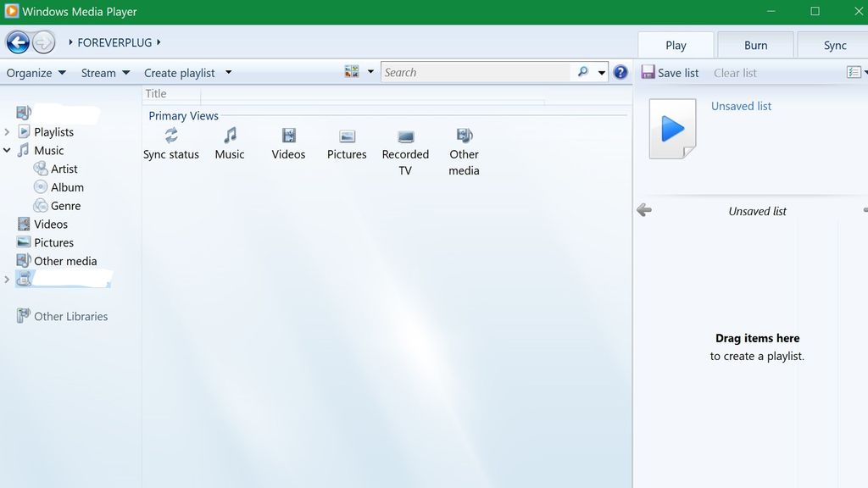Image resolution: width=868 pixels, height=488 pixels.
Task: Click inside the Search input field
Action: tap(475, 72)
